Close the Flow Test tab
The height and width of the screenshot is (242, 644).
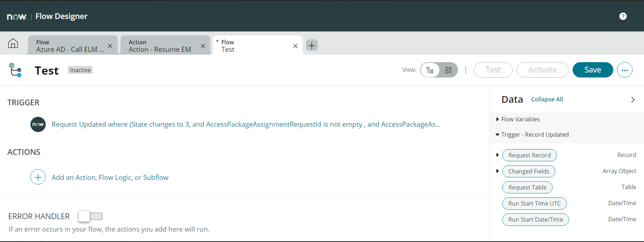coord(295,46)
